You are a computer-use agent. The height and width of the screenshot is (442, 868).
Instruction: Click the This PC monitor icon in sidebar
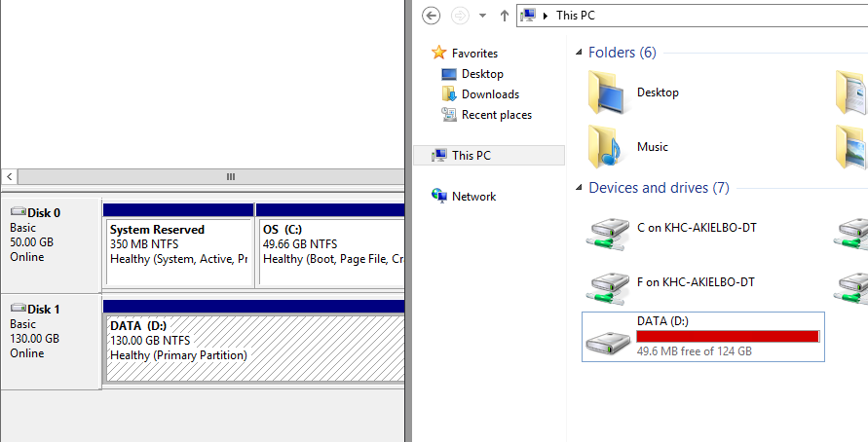pos(439,156)
